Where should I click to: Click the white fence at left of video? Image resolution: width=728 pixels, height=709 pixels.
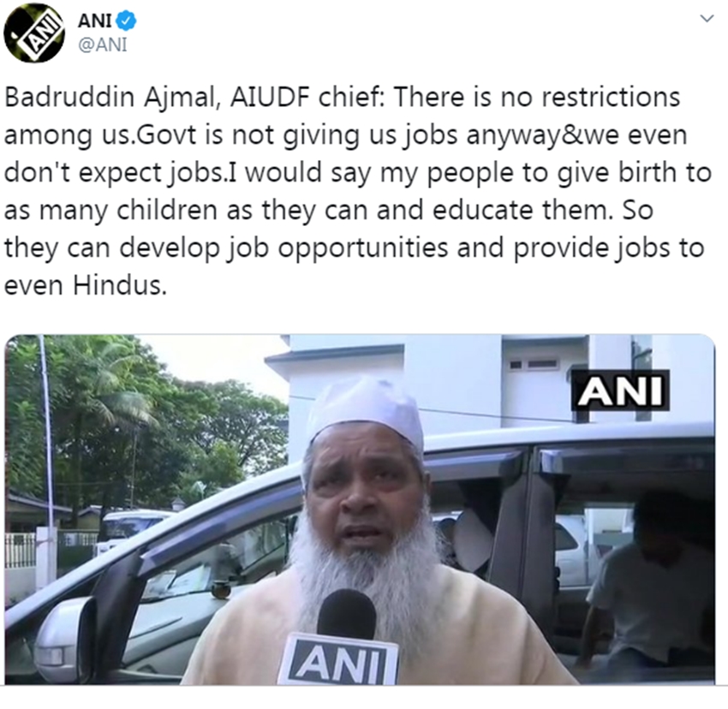pyautogui.click(x=21, y=551)
